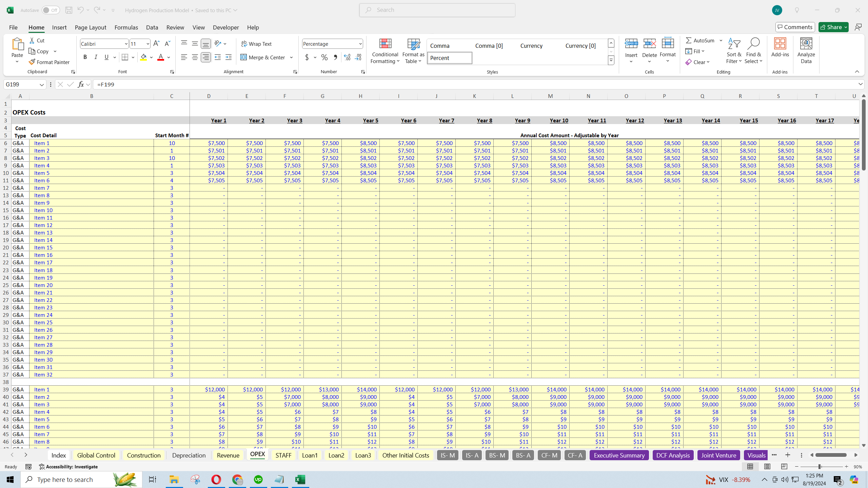This screenshot has height=488, width=868.
Task: Decrease font size with the smaller A icon
Action: 167,44
